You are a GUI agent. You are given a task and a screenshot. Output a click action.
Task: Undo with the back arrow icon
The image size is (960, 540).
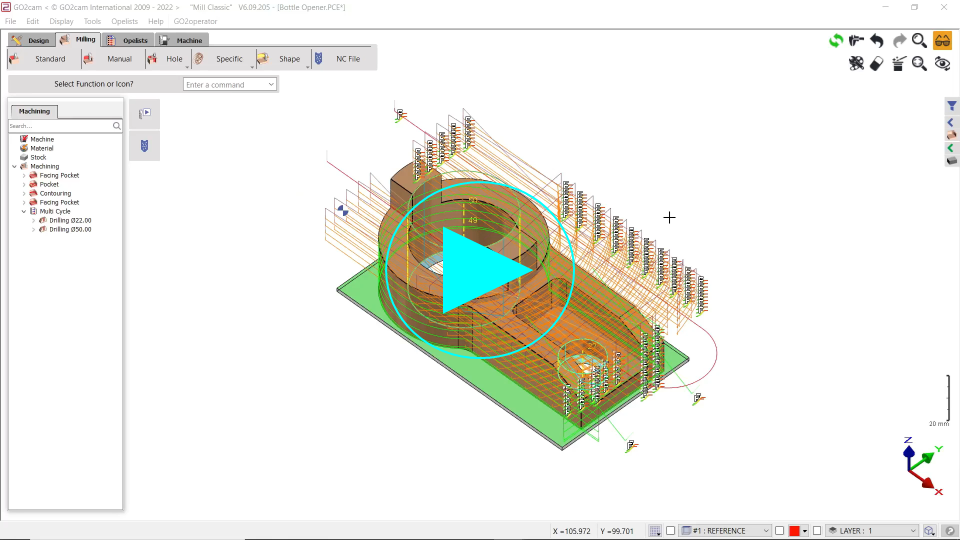click(x=877, y=41)
